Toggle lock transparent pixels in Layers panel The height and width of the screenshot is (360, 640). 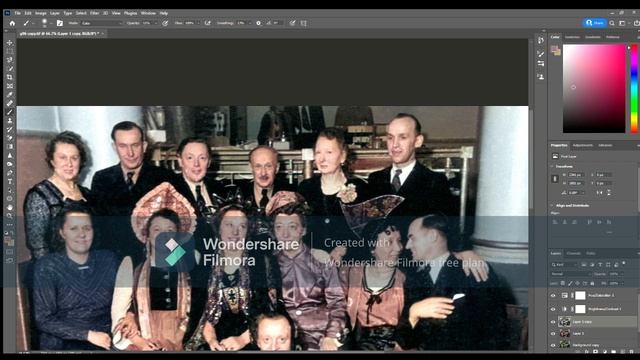pos(563,283)
